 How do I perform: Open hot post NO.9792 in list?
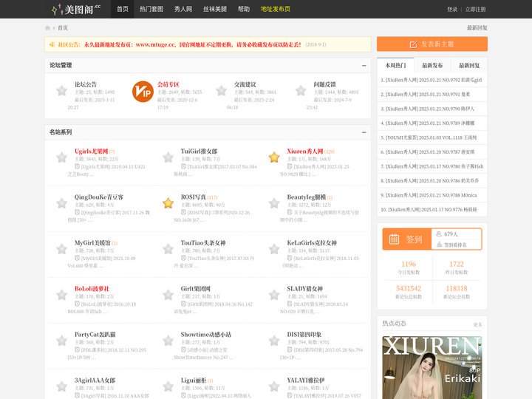click(432, 80)
